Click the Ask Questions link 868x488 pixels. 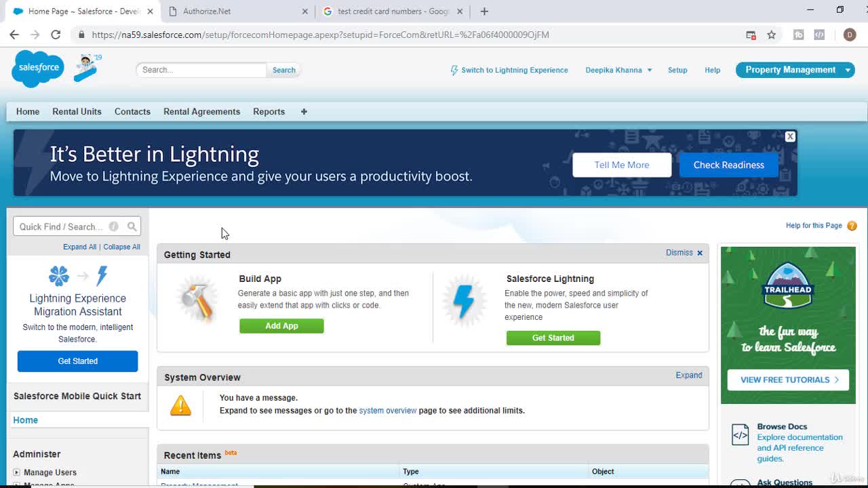coord(785,483)
